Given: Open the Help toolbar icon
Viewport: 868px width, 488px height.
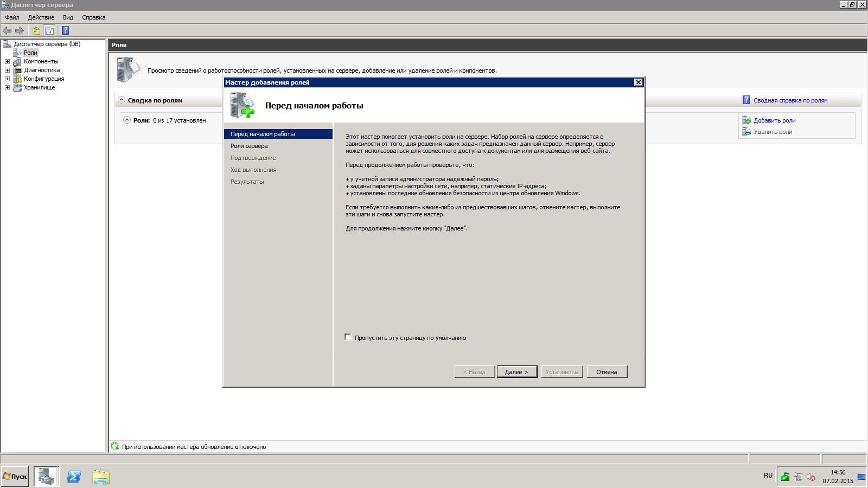Looking at the screenshot, I should 66,30.
